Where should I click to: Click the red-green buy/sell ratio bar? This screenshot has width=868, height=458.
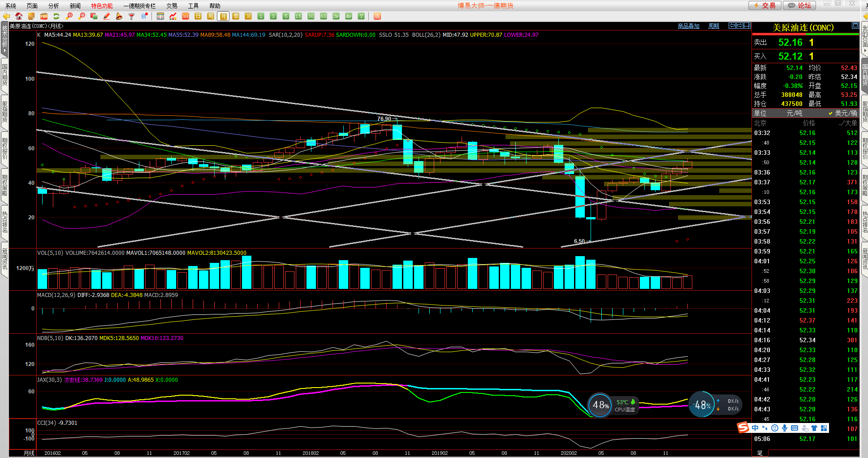(805, 34)
